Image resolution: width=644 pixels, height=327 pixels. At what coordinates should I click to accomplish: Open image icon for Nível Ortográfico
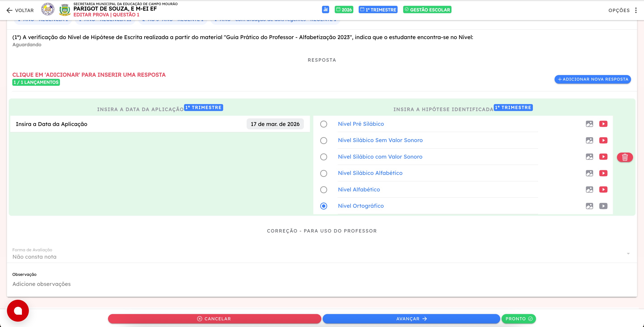point(589,206)
